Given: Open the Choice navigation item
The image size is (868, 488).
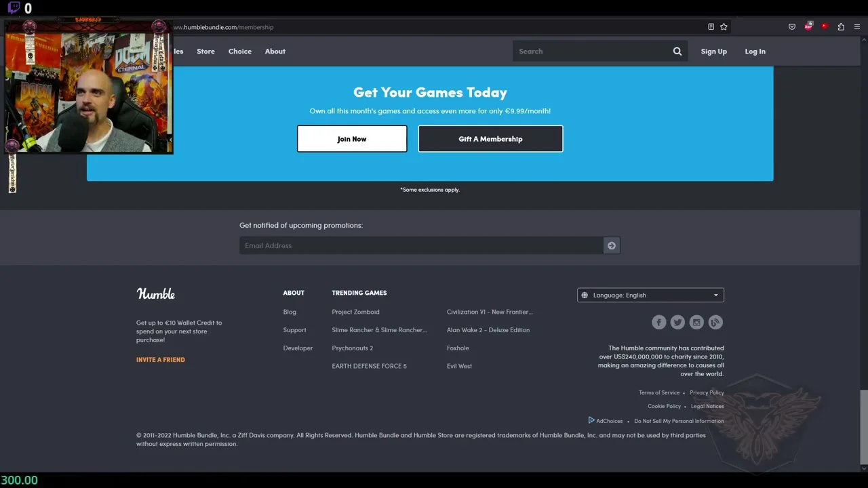Looking at the screenshot, I should [239, 52].
